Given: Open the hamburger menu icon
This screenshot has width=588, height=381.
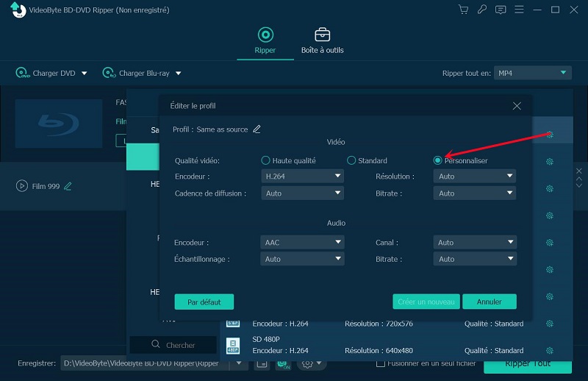Looking at the screenshot, I should point(519,10).
